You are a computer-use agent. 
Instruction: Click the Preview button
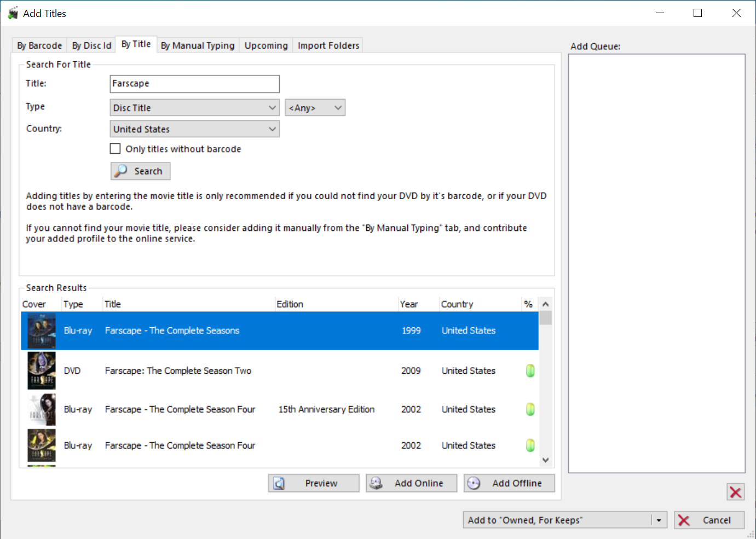click(x=314, y=483)
